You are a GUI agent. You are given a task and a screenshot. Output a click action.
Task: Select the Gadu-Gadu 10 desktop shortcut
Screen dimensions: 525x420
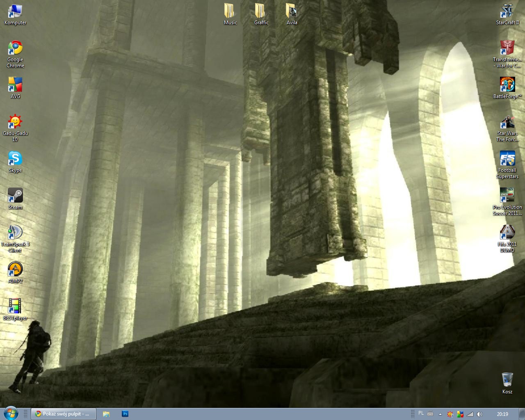(15, 128)
